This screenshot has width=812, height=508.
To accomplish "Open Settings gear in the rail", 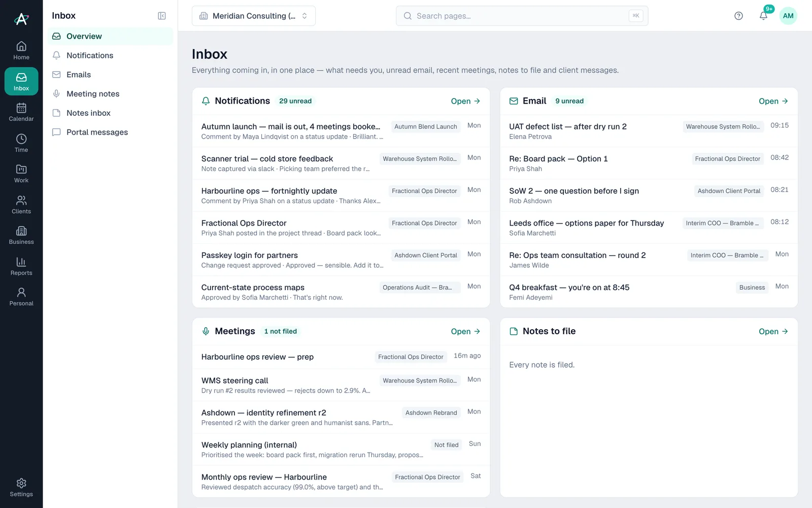I will (21, 487).
